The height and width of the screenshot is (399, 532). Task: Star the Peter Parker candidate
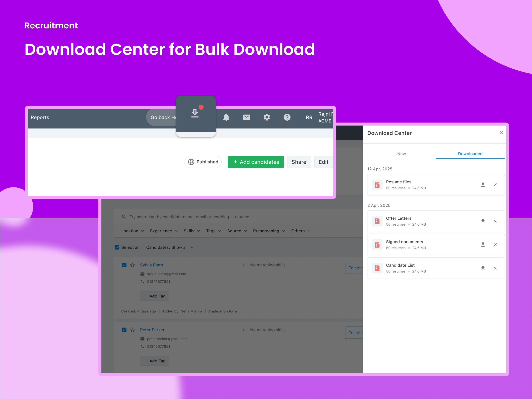pos(133,330)
